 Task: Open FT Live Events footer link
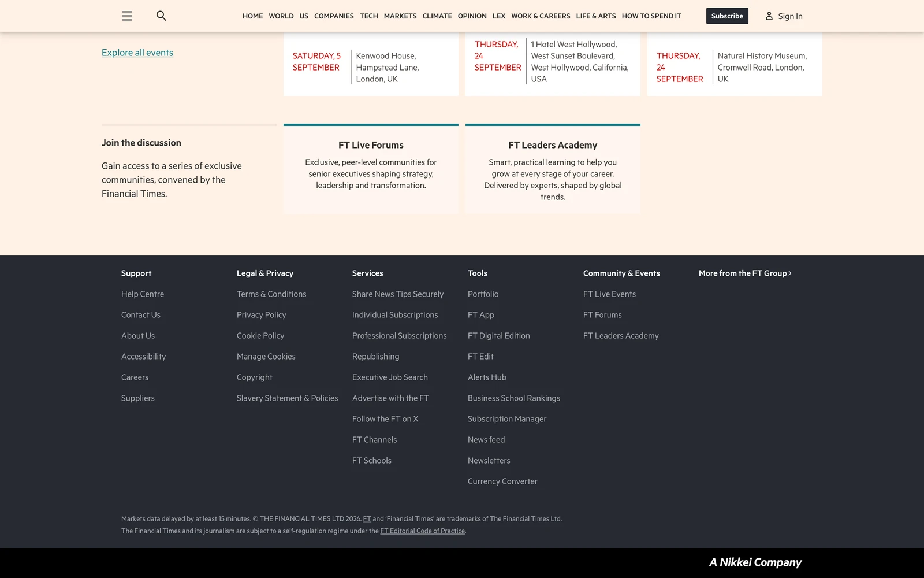pos(609,294)
